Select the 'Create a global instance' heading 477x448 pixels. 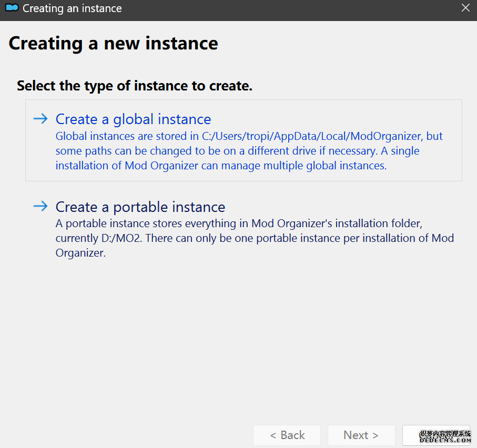click(x=133, y=119)
